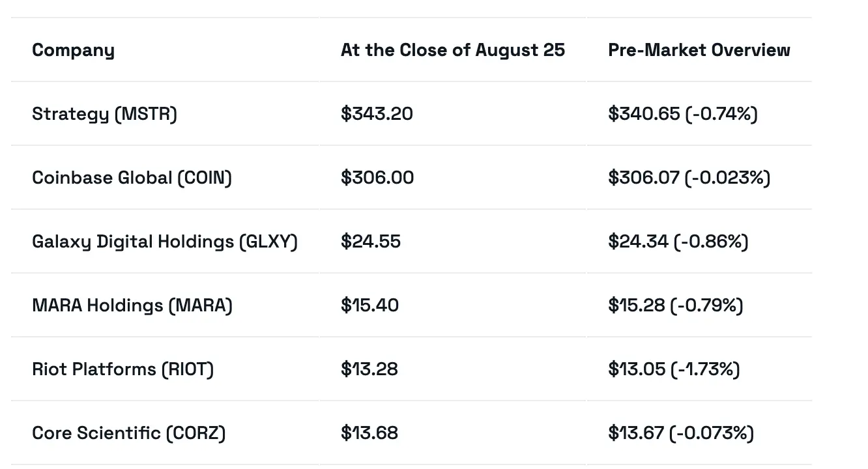868x469 pixels.
Task: Select the MARA Holdings (MARA) cell
Action: point(132,306)
